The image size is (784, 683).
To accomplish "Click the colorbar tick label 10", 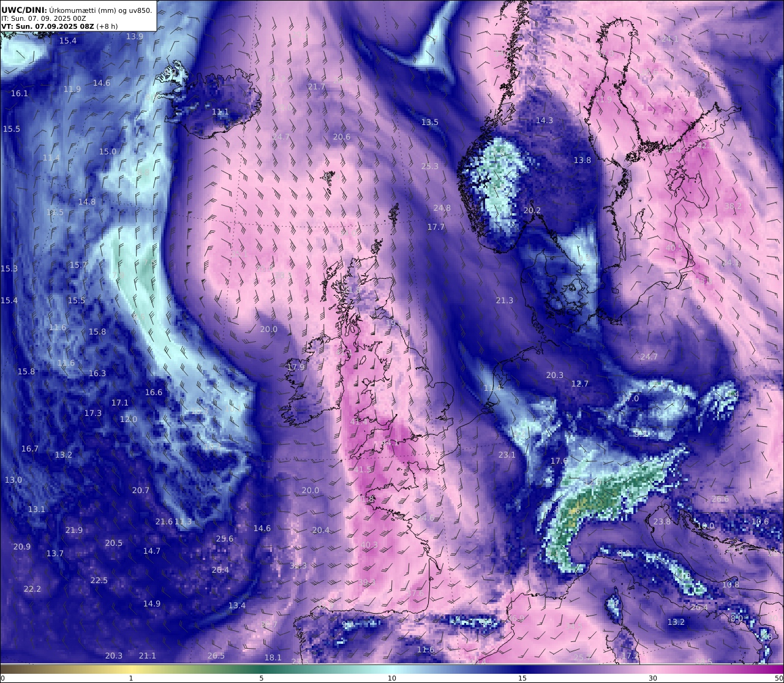I will tap(392, 678).
